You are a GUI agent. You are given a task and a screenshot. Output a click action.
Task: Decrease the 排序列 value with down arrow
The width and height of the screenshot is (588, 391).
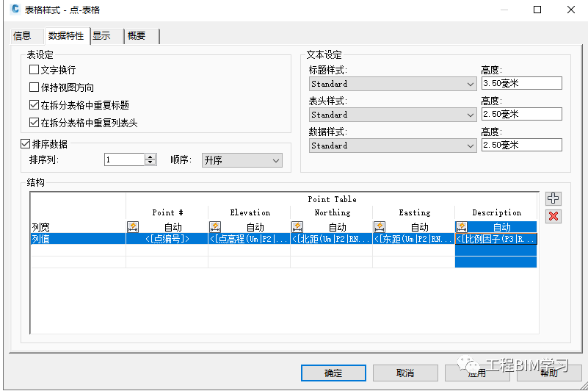point(150,162)
